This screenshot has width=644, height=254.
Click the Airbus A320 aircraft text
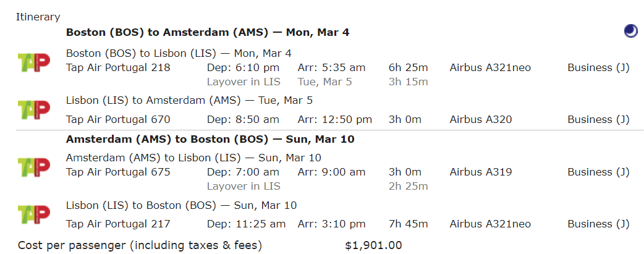pyautogui.click(x=481, y=120)
